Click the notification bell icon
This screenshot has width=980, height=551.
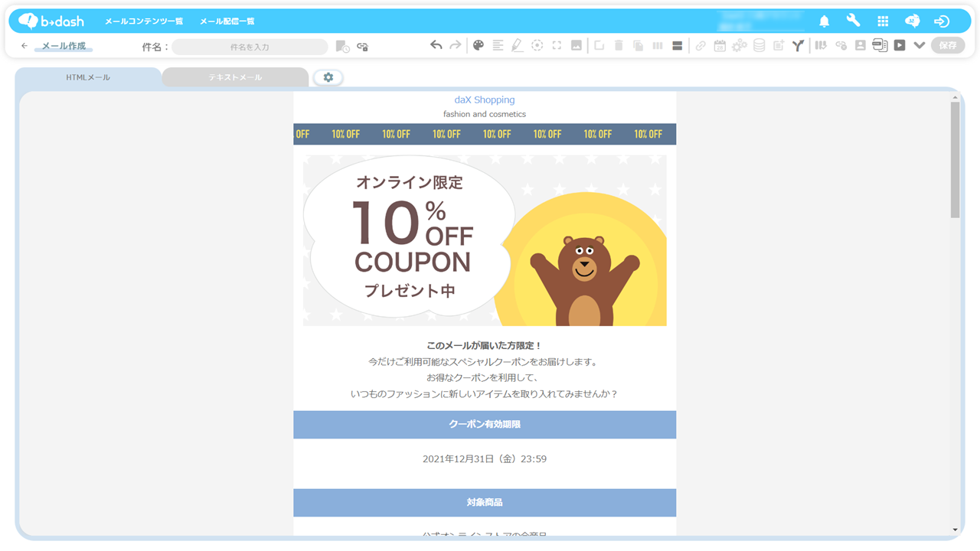click(825, 21)
